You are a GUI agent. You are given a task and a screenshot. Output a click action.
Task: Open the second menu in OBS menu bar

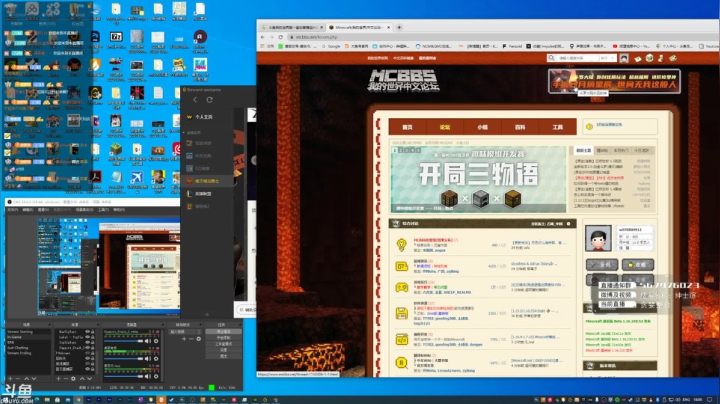point(28,209)
